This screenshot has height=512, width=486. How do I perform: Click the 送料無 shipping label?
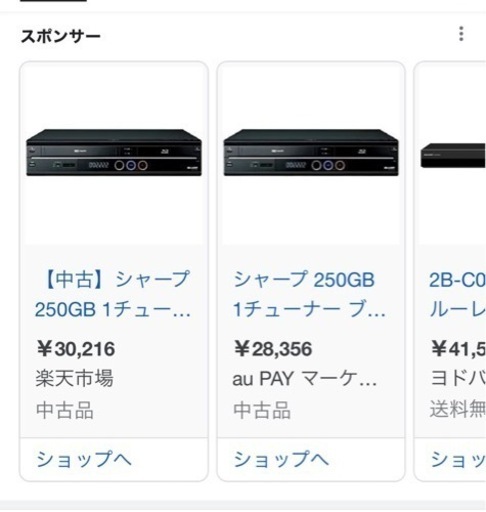click(458, 410)
